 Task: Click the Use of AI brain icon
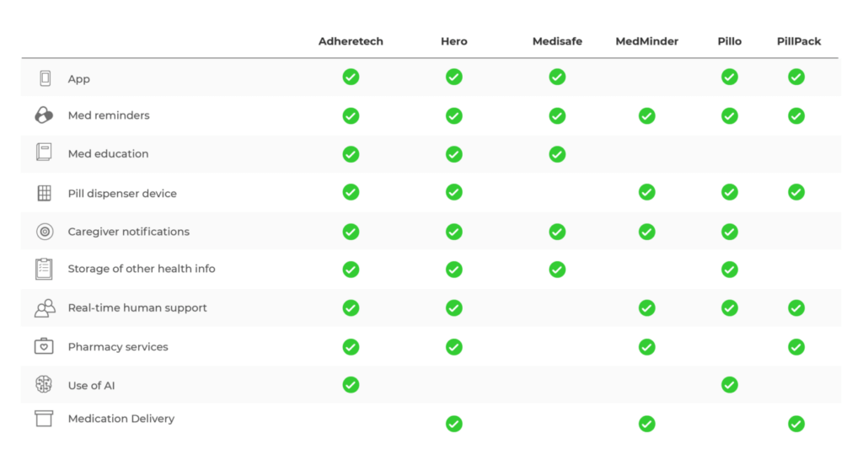coord(44,384)
